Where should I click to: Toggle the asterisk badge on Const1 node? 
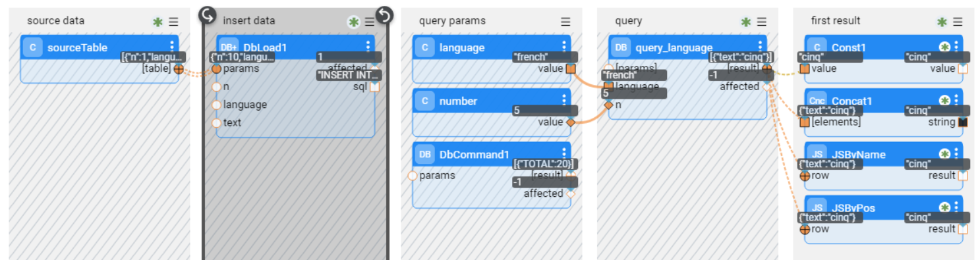point(944,47)
